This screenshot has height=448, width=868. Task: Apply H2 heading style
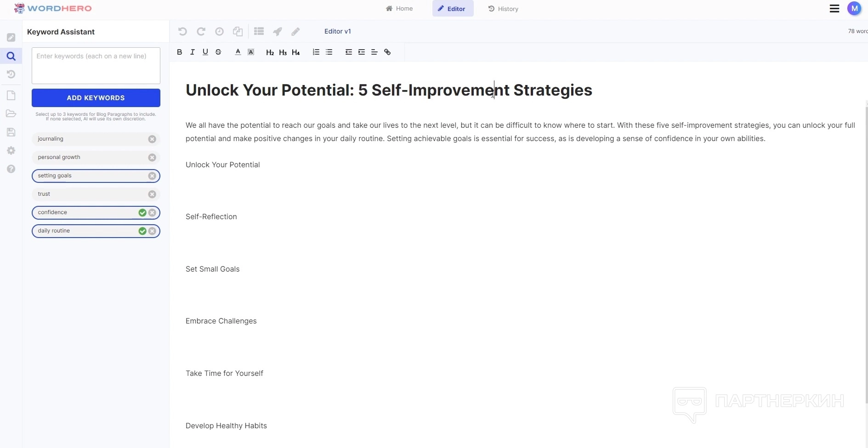tap(270, 52)
